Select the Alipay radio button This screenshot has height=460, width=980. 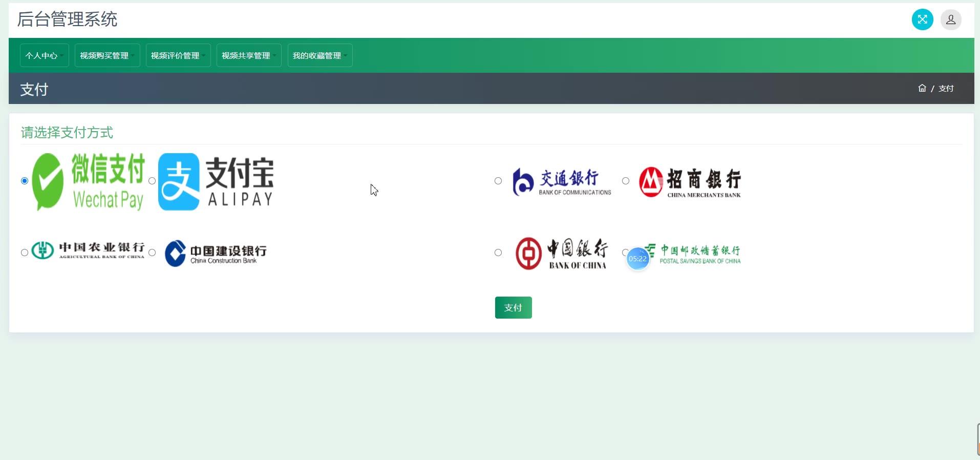coord(152,181)
